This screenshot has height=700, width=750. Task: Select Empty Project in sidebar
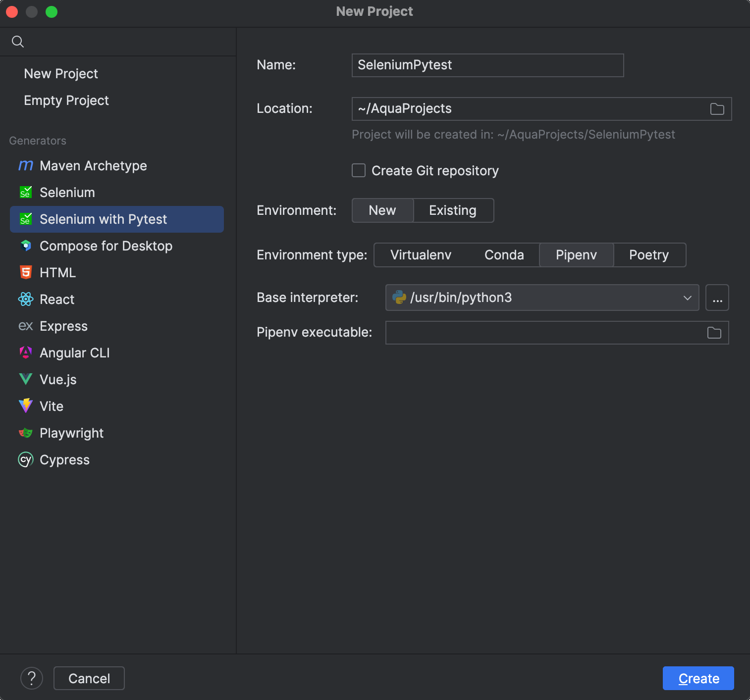pos(66,100)
